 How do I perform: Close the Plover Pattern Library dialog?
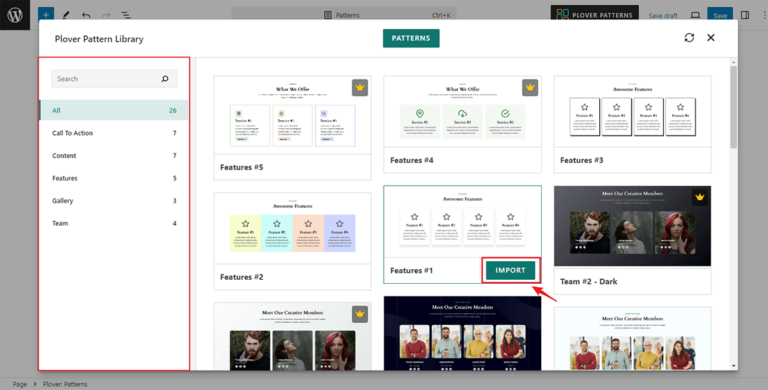(x=711, y=38)
